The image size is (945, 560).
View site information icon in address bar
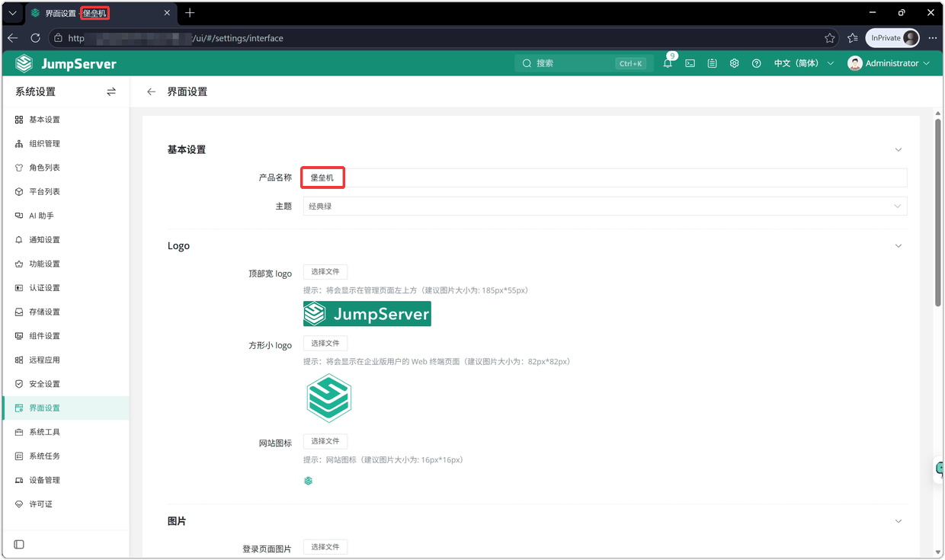tap(58, 38)
